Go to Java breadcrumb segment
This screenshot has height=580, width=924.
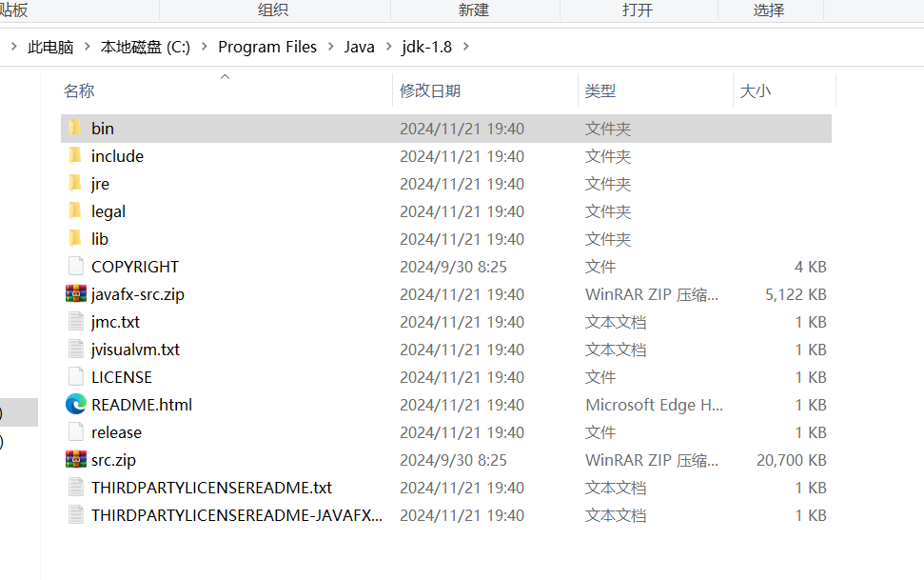click(360, 47)
